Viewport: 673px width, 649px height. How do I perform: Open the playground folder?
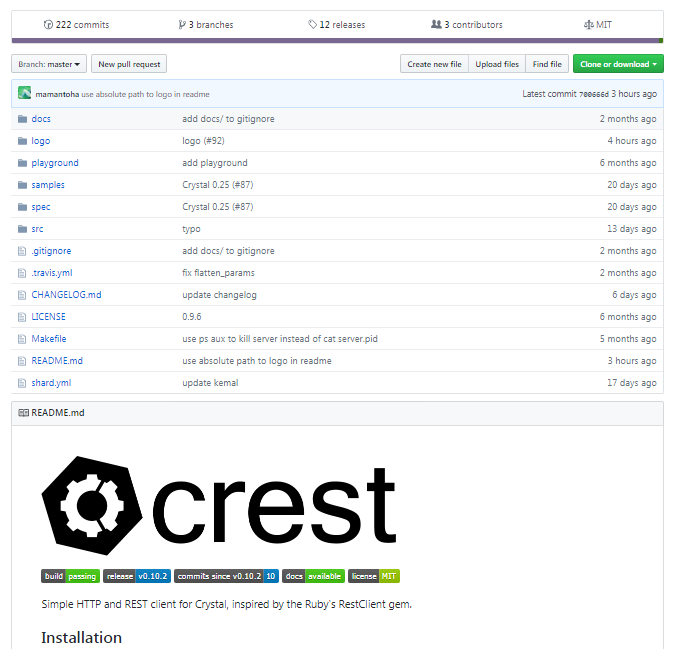(55, 163)
